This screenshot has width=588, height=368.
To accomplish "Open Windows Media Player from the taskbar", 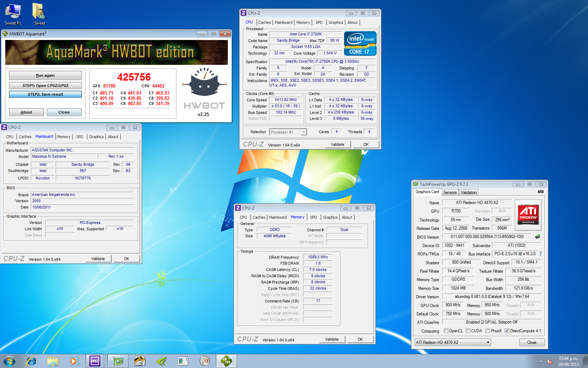I will tap(74, 361).
